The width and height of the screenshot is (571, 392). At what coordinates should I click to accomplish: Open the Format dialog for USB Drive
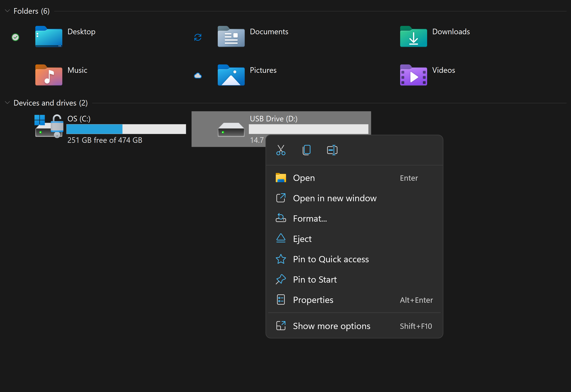(309, 218)
